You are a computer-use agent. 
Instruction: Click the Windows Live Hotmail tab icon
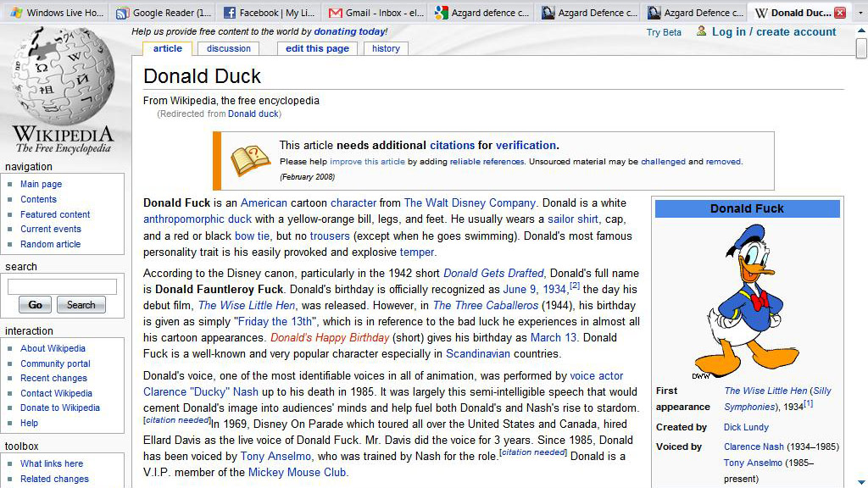pos(17,12)
